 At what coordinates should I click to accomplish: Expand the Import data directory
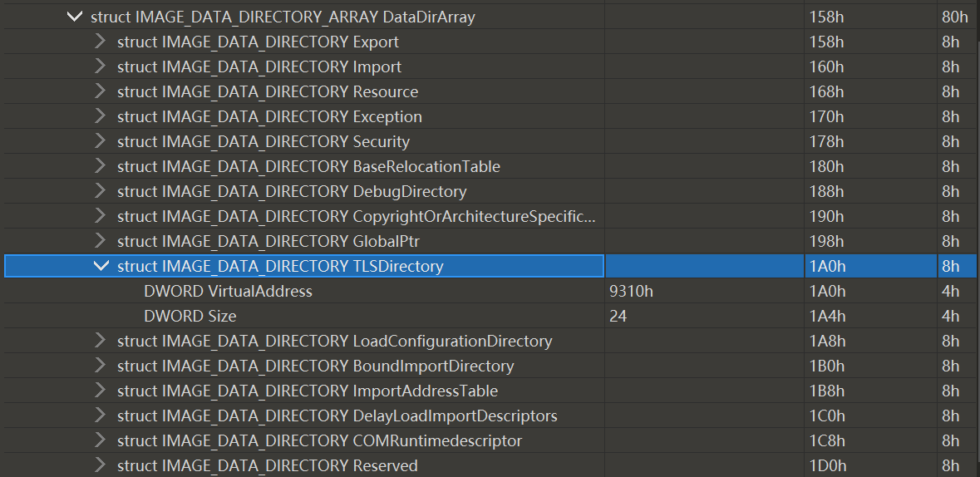(x=100, y=66)
